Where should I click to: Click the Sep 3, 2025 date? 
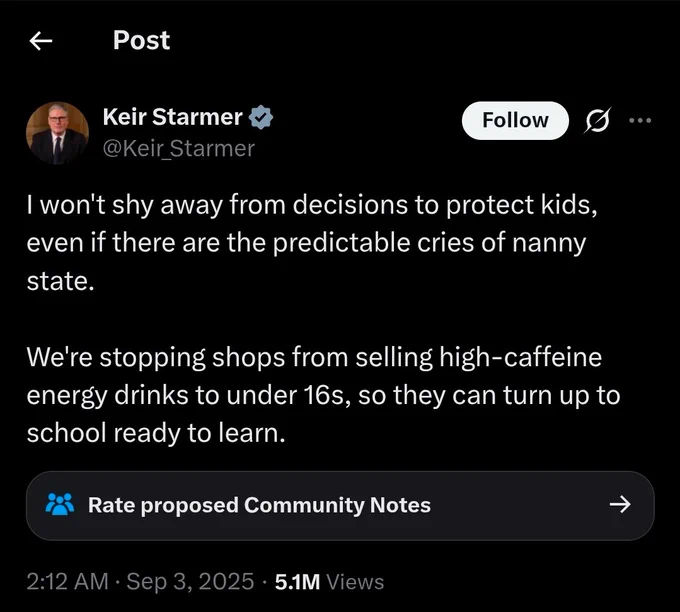pos(190,582)
